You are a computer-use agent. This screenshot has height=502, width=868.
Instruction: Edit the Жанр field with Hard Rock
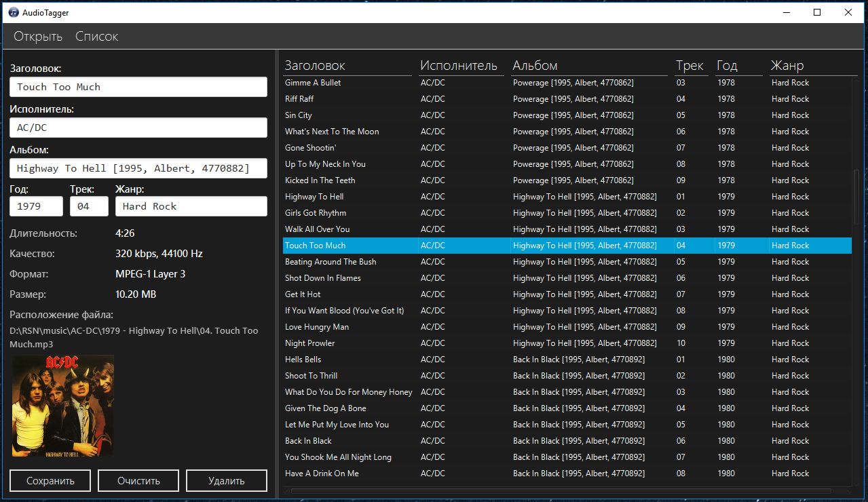click(191, 206)
